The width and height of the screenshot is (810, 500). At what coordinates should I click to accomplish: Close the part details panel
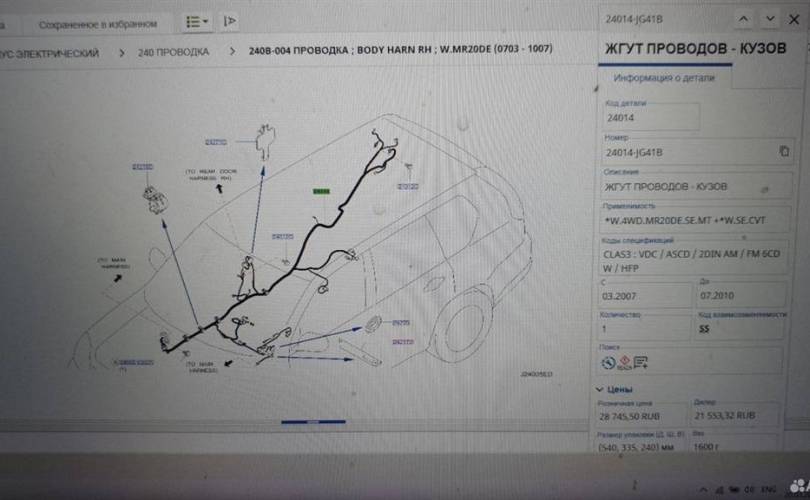tap(794, 19)
